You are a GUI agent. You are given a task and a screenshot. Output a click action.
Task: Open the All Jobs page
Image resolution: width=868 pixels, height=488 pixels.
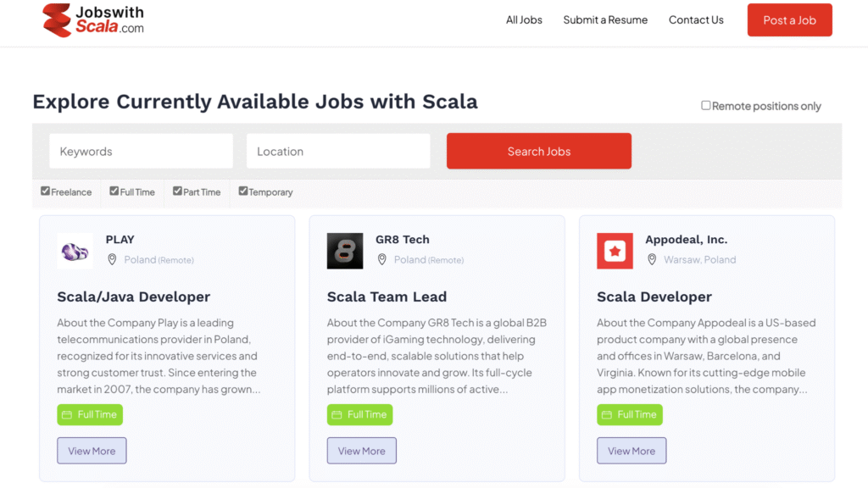(x=524, y=19)
